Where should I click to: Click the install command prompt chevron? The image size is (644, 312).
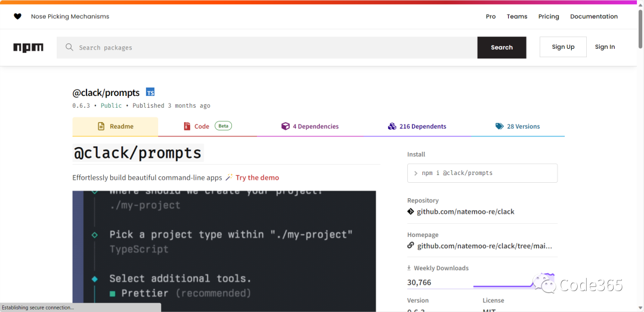click(416, 173)
